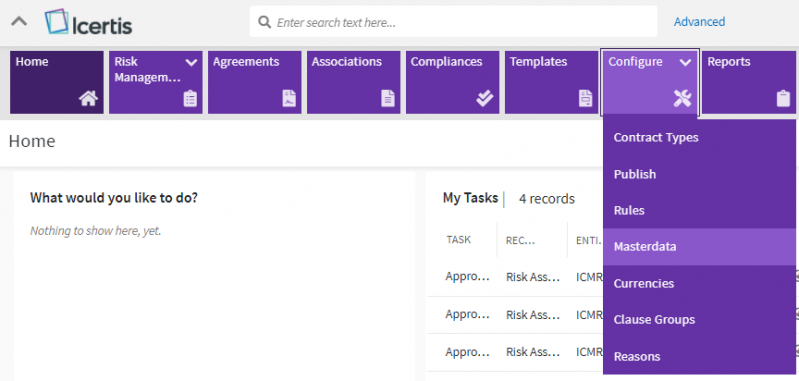Click the REC... column header

coord(520,241)
